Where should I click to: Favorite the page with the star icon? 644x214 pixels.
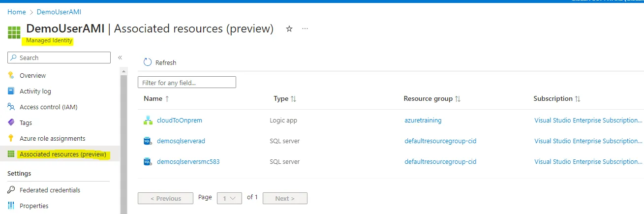click(289, 29)
